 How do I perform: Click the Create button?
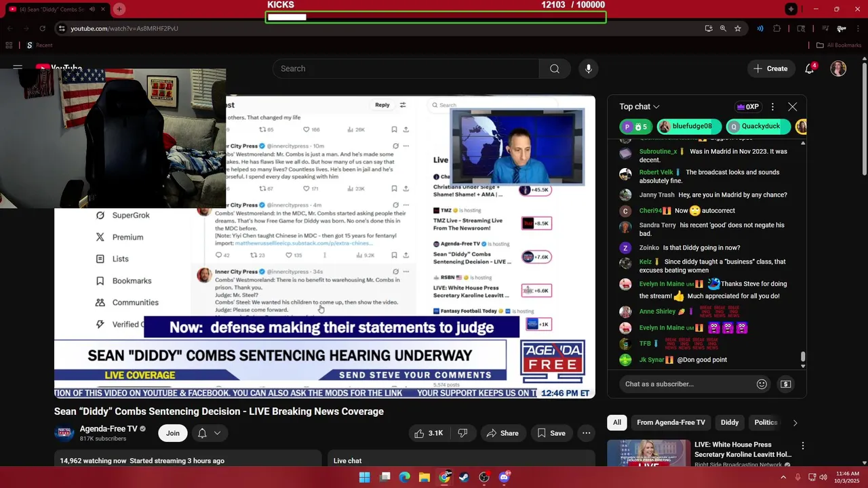tap(770, 68)
